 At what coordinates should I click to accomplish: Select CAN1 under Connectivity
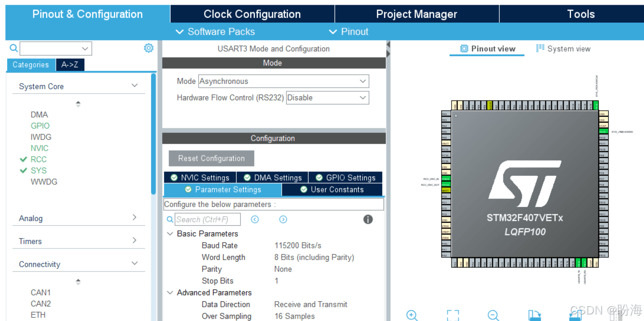[x=41, y=292]
